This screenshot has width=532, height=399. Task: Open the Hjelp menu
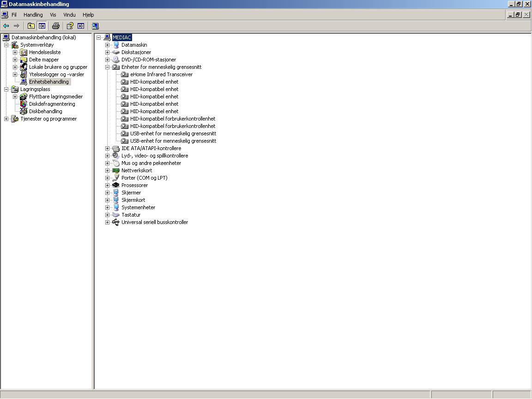click(88, 15)
